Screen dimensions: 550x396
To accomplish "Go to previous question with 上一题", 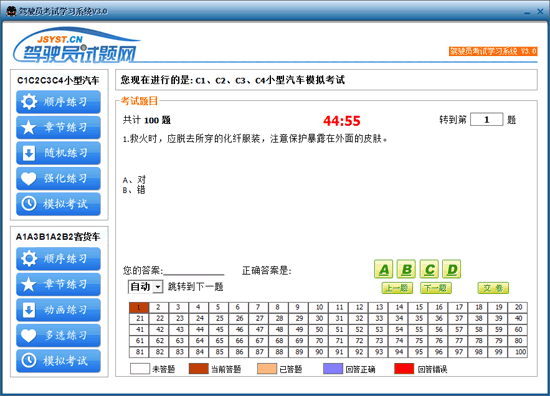I will (x=397, y=288).
